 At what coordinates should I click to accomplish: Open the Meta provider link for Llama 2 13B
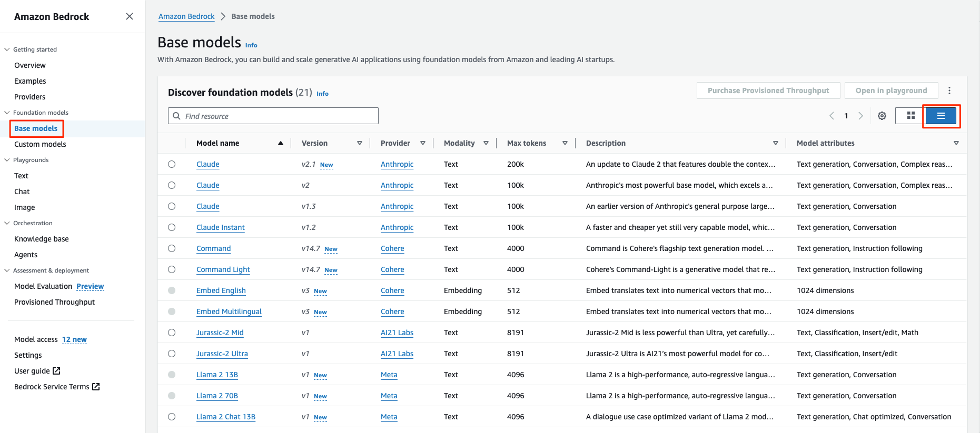pos(389,375)
